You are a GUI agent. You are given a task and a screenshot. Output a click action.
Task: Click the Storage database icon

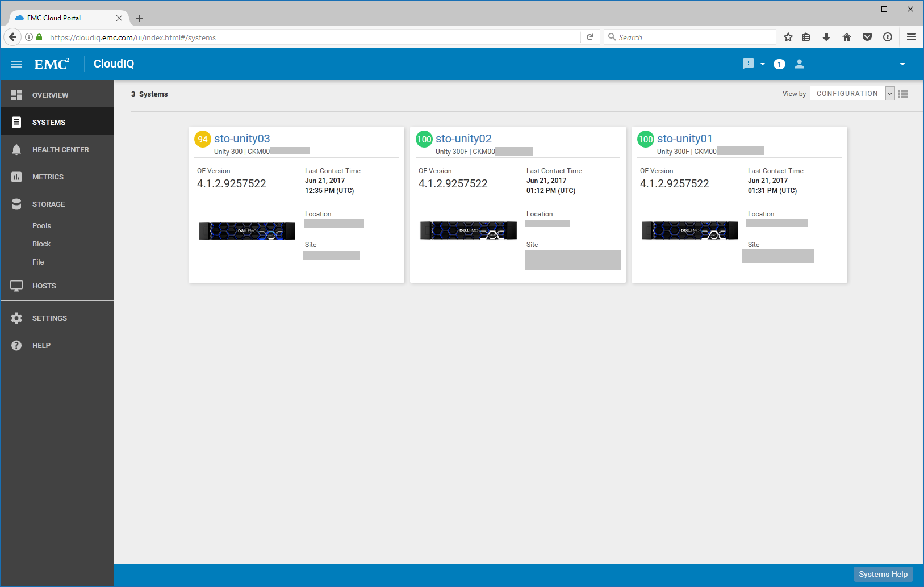(x=16, y=204)
